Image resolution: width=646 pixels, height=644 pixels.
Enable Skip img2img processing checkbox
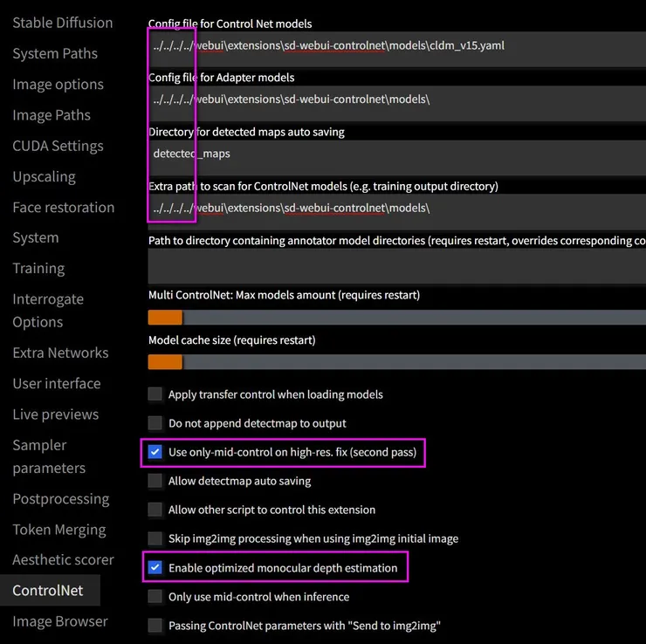click(155, 538)
